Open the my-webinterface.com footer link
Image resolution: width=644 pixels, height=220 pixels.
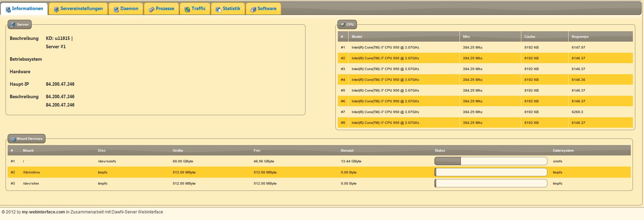[43, 212]
